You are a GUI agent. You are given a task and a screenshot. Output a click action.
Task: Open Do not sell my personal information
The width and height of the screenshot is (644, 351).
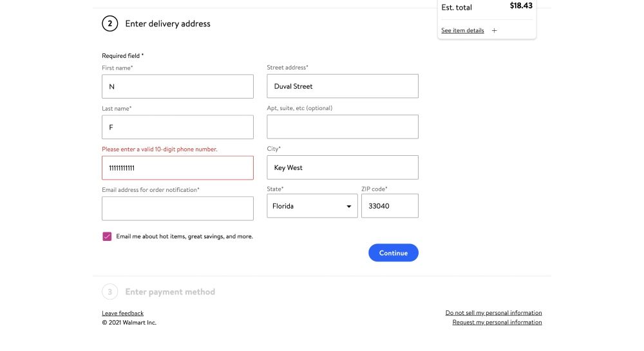point(493,313)
